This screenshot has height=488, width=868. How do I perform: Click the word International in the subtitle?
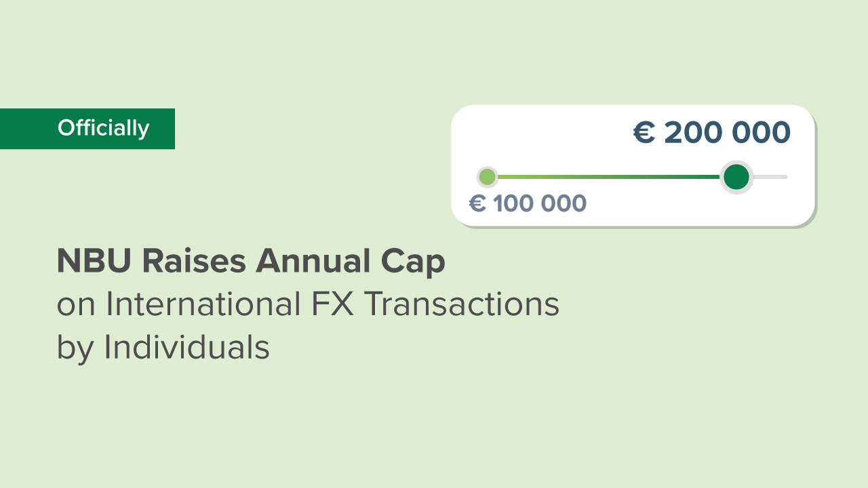pos(203,304)
